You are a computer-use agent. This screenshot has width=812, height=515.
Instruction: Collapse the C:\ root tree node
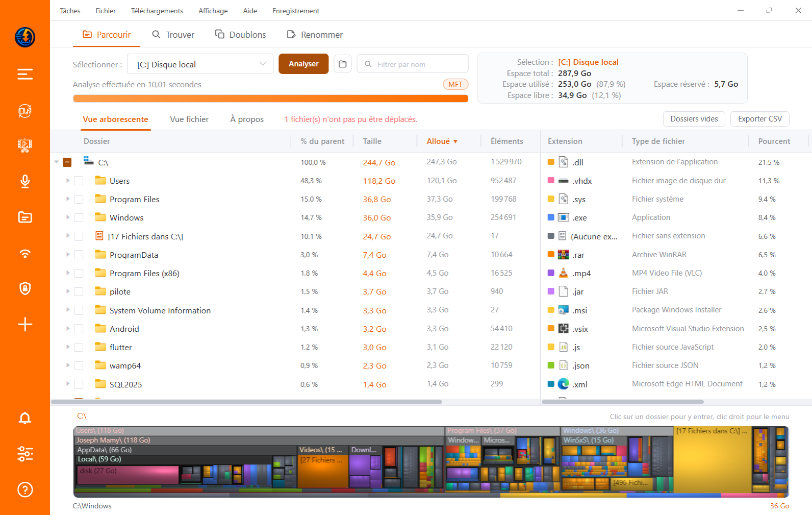click(56, 162)
